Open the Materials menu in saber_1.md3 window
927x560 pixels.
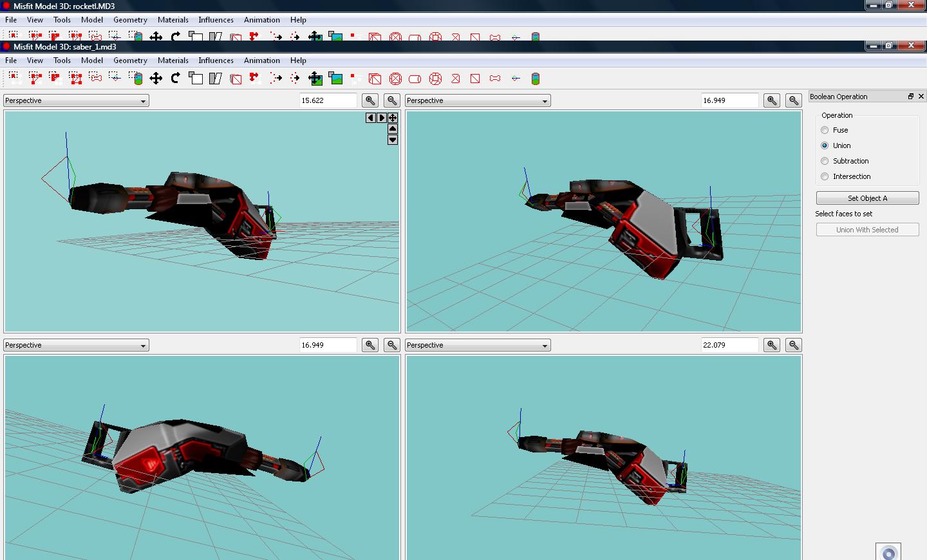point(173,61)
